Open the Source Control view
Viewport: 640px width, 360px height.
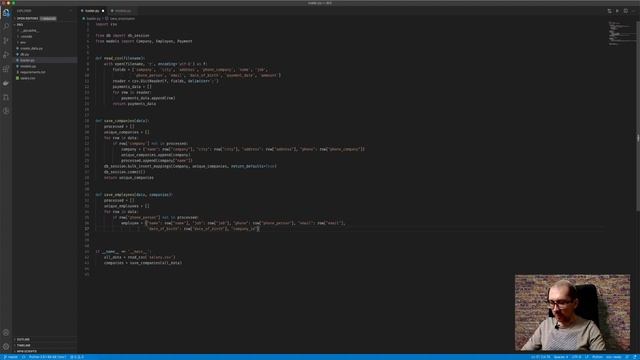(x=6, y=40)
